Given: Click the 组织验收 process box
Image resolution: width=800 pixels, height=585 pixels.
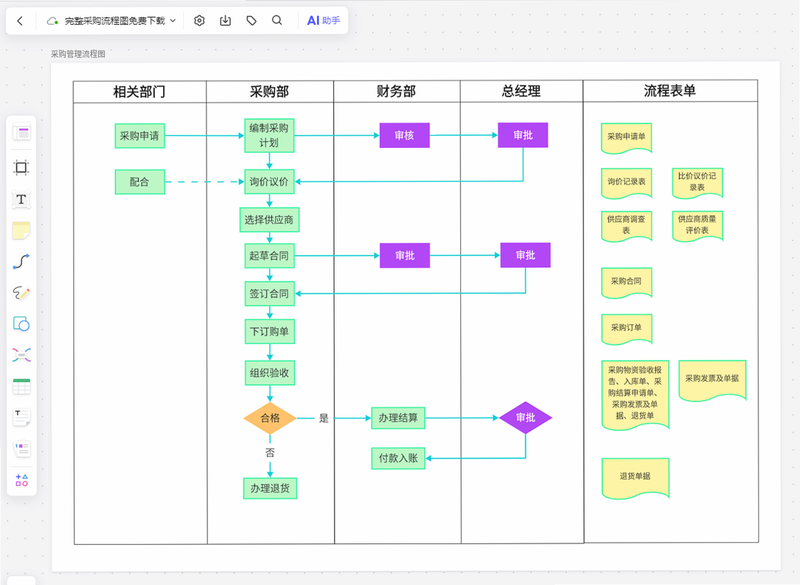Looking at the screenshot, I should (x=269, y=373).
